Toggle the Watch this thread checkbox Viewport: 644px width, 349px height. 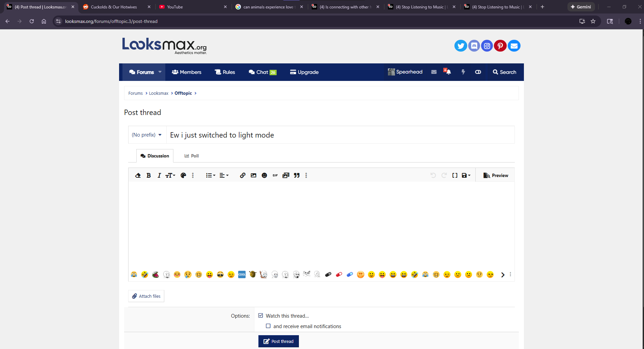click(x=260, y=316)
